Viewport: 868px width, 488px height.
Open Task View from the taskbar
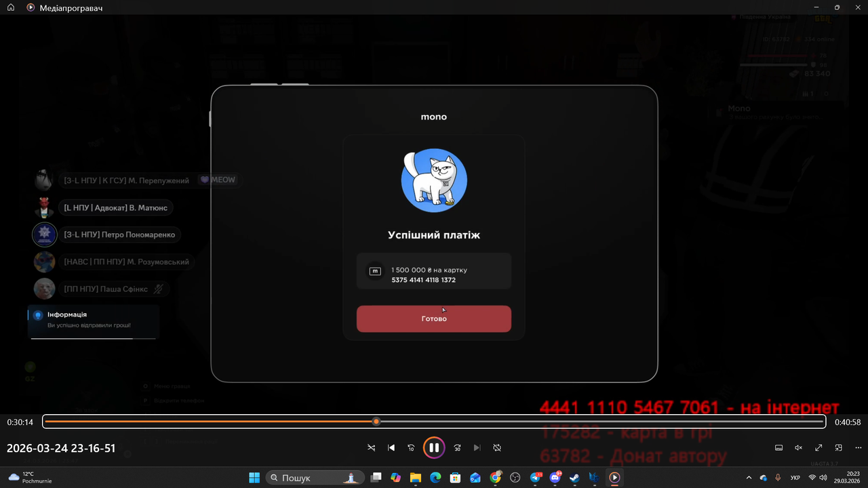point(376,478)
